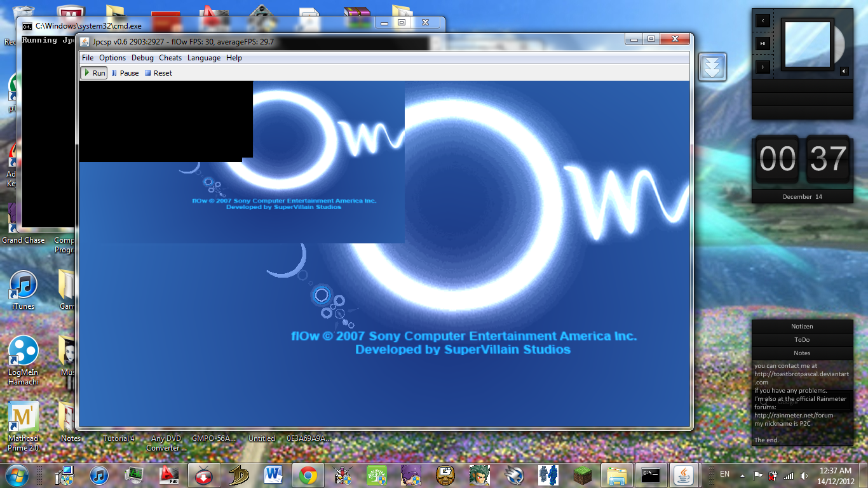This screenshot has height=488, width=868.
Task: Open the iTunes desktop shortcut
Action: point(24,290)
